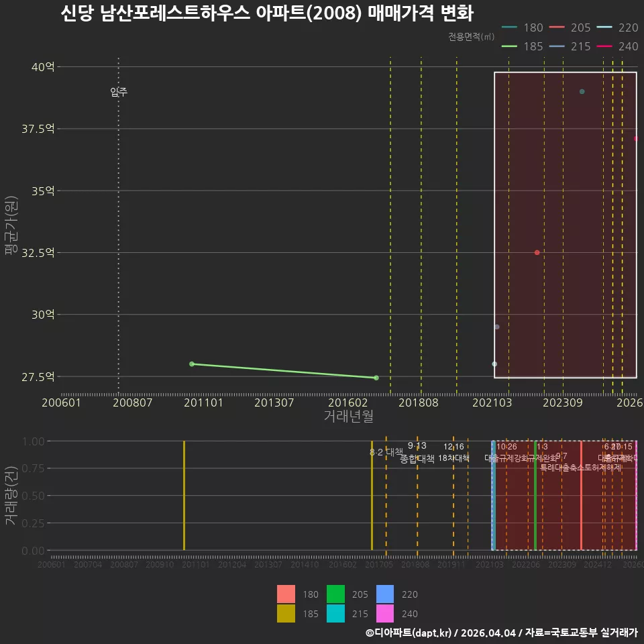The height and width of the screenshot is (644, 644).
Task: Click the 8·2 대책 policy label
Action: (386, 452)
